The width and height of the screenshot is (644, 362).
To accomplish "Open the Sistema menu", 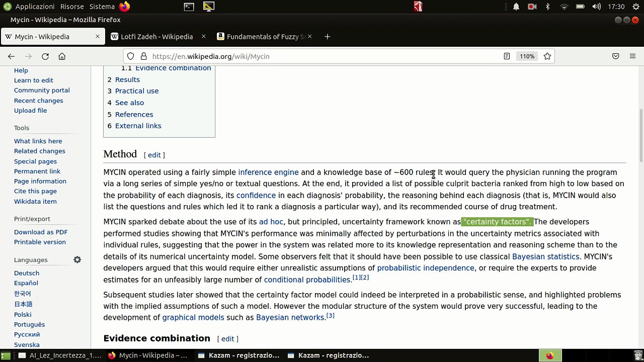I will click(102, 7).
